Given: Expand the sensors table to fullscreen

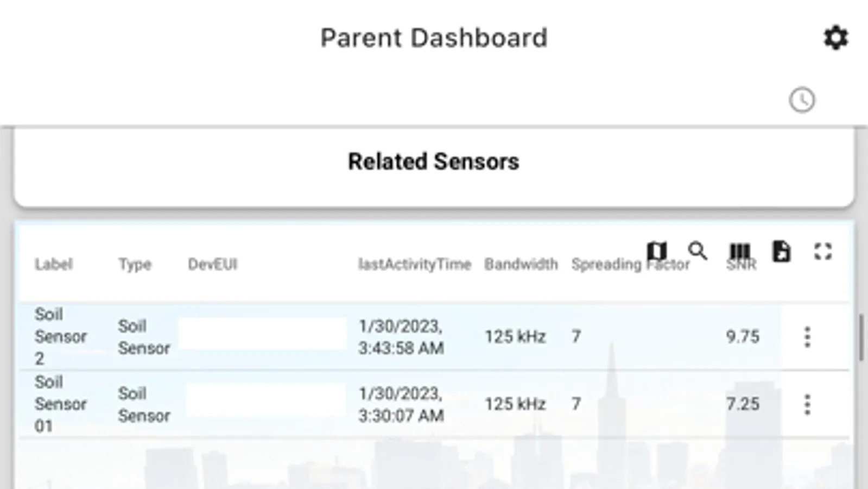Looking at the screenshot, I should pos(823,251).
